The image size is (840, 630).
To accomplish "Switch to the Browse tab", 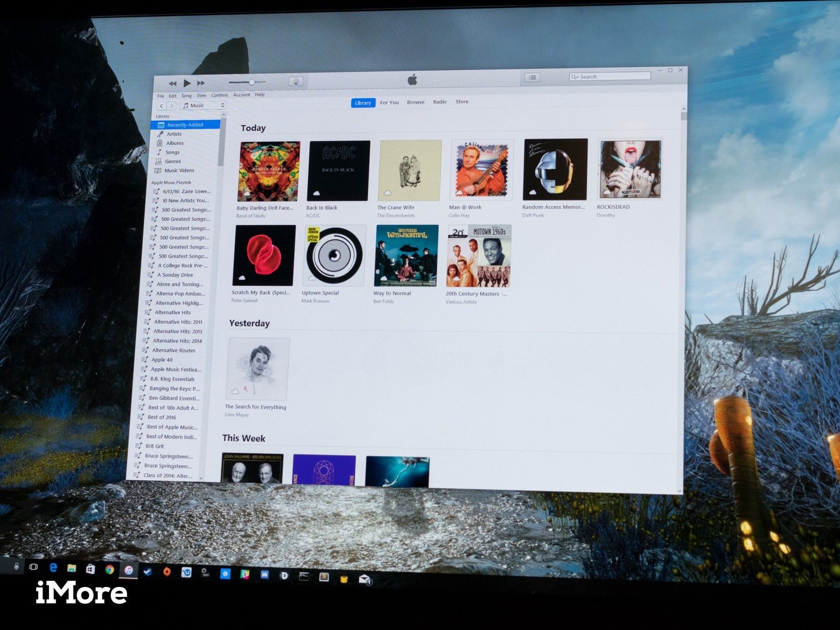I will (416, 101).
